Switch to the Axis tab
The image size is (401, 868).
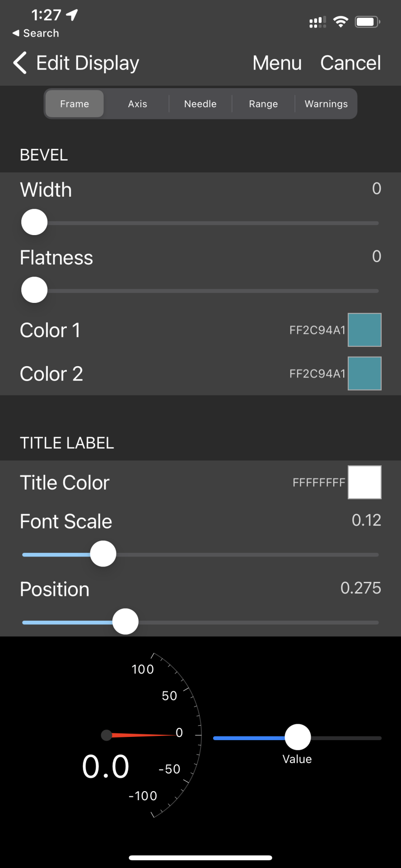click(137, 104)
